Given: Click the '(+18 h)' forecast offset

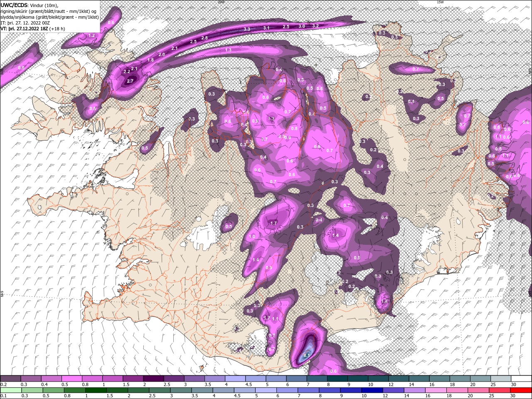Looking at the screenshot, I should click(x=57, y=29).
